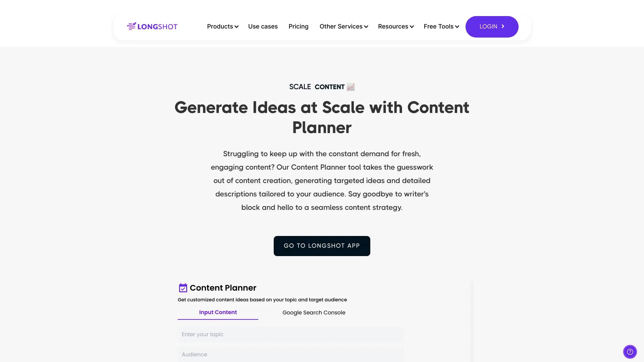644x362 pixels.
Task: Expand the Other Services dropdown
Action: coord(344,26)
